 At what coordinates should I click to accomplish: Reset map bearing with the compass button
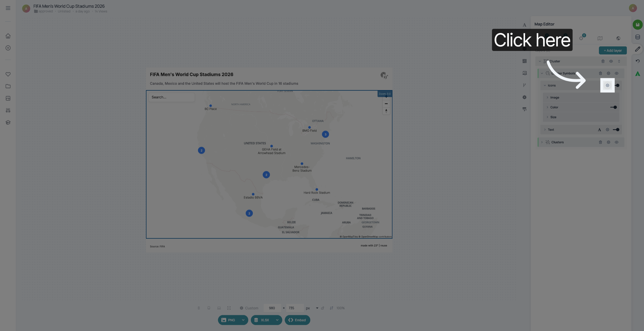tap(386, 111)
